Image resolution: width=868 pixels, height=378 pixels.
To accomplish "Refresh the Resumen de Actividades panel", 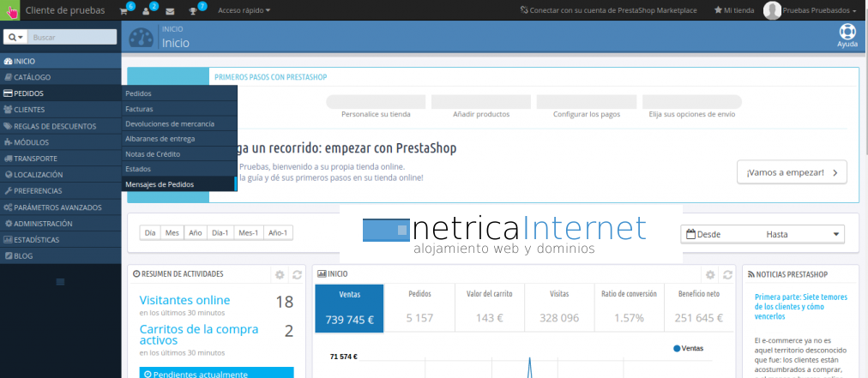I will [297, 274].
